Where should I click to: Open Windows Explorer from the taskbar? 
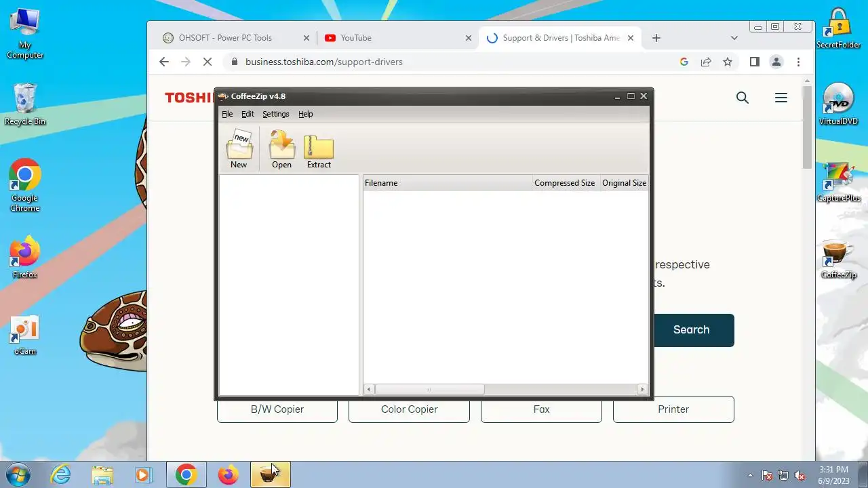click(x=102, y=474)
